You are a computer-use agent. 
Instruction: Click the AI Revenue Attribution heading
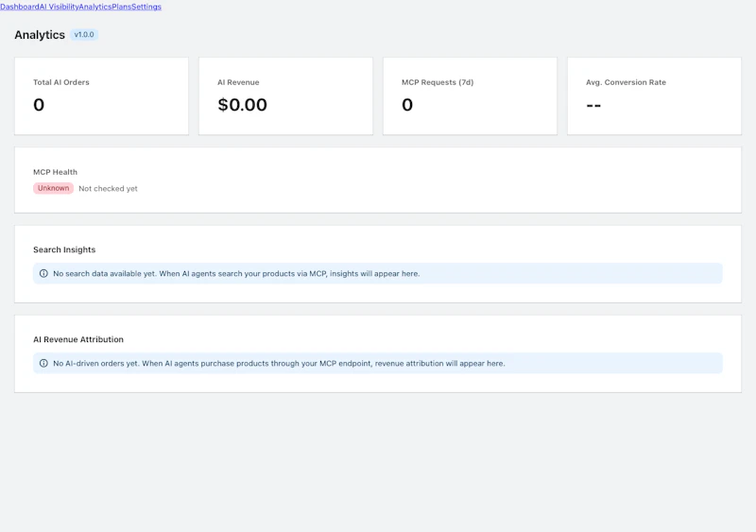point(78,339)
